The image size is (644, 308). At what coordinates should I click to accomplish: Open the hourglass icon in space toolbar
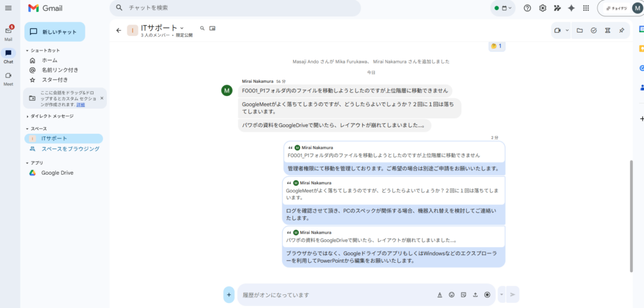pyautogui.click(x=608, y=30)
